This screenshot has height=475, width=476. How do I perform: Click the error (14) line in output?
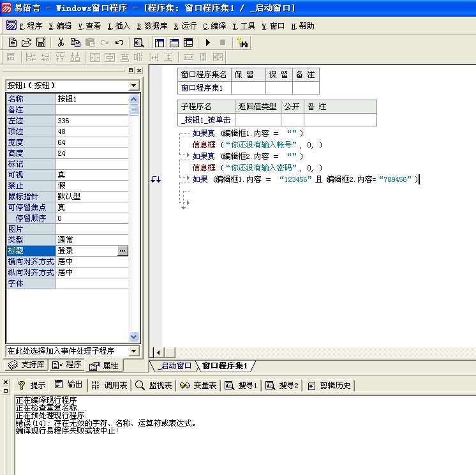(x=106, y=423)
